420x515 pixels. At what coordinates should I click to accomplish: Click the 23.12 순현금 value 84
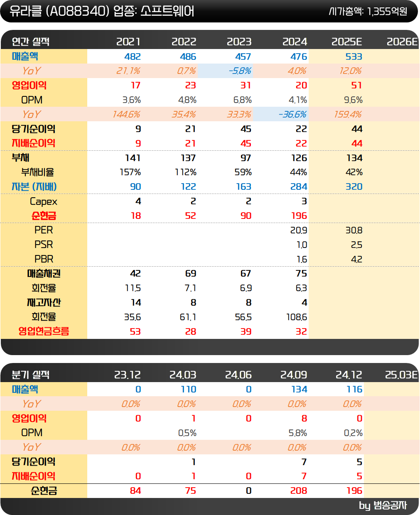click(x=135, y=491)
